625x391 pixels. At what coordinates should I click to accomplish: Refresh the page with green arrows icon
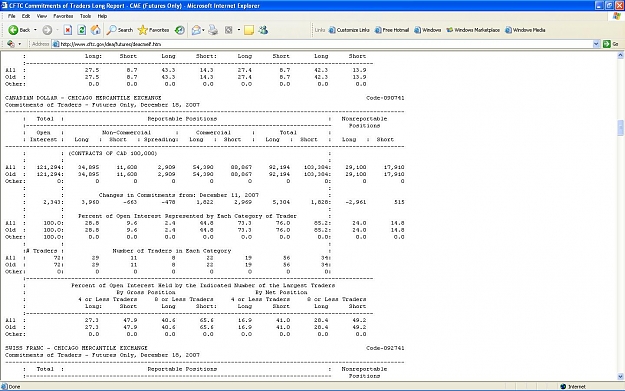82,30
